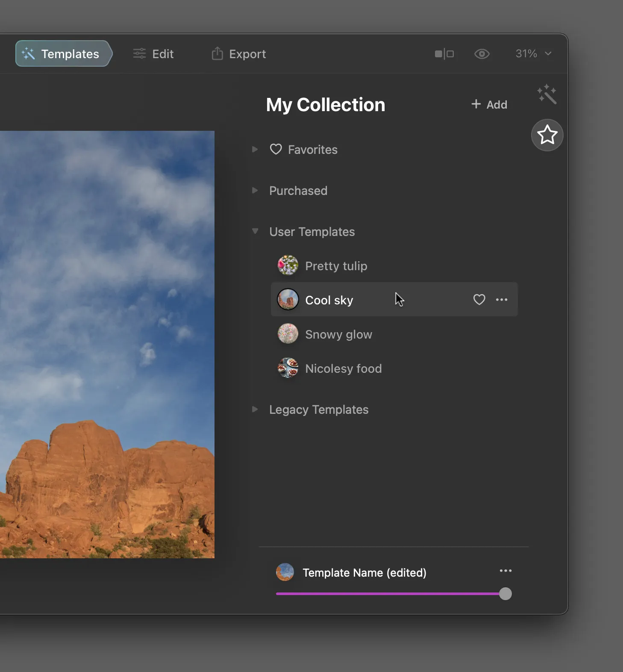This screenshot has height=672, width=623.
Task: Click the template amount slider handle
Action: [505, 594]
